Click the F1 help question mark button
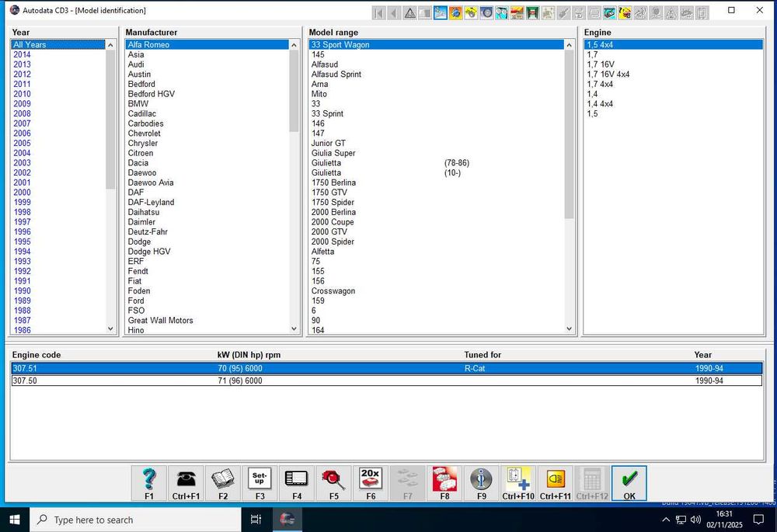 148,483
